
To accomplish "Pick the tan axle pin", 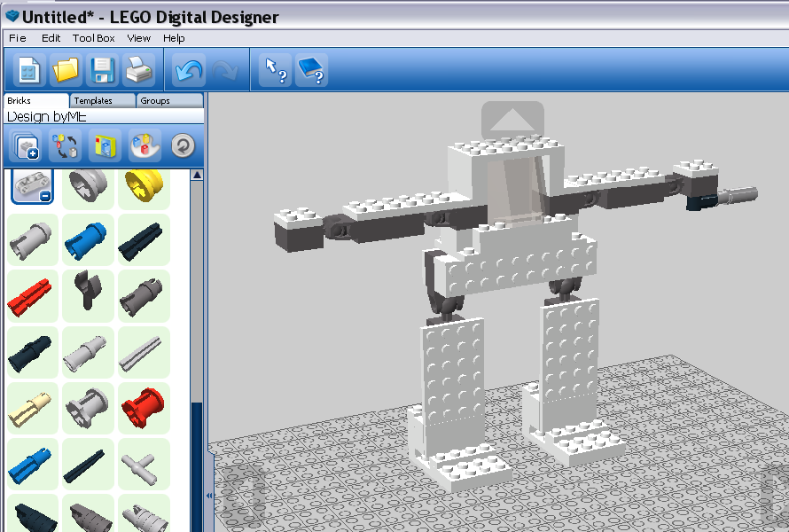I will point(32,408).
